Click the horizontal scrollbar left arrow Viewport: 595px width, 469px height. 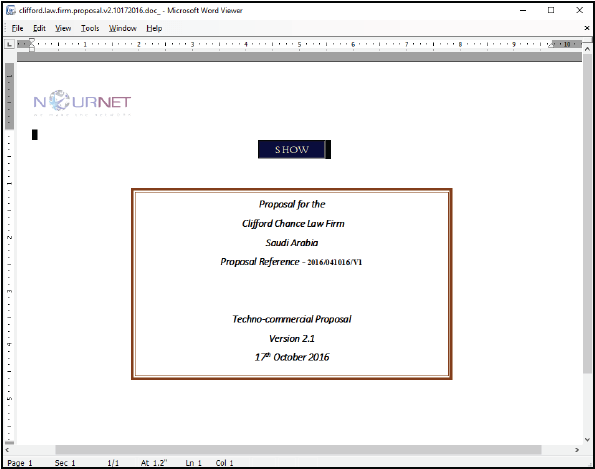pyautogui.click(x=7, y=450)
